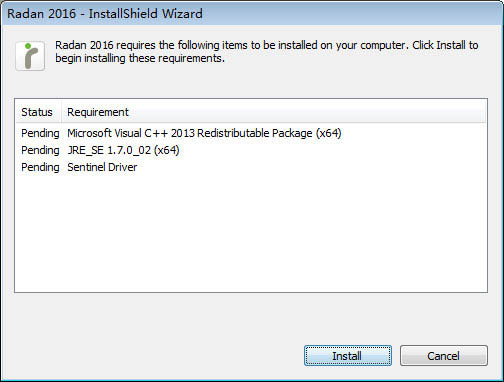Click divider between Status and Requirement headers
The image size is (504, 382).
(61, 112)
